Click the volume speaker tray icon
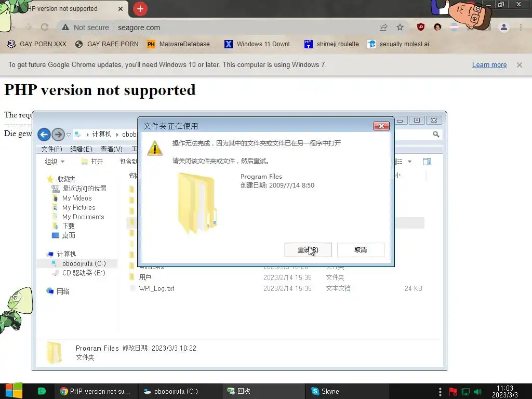 tap(478, 392)
